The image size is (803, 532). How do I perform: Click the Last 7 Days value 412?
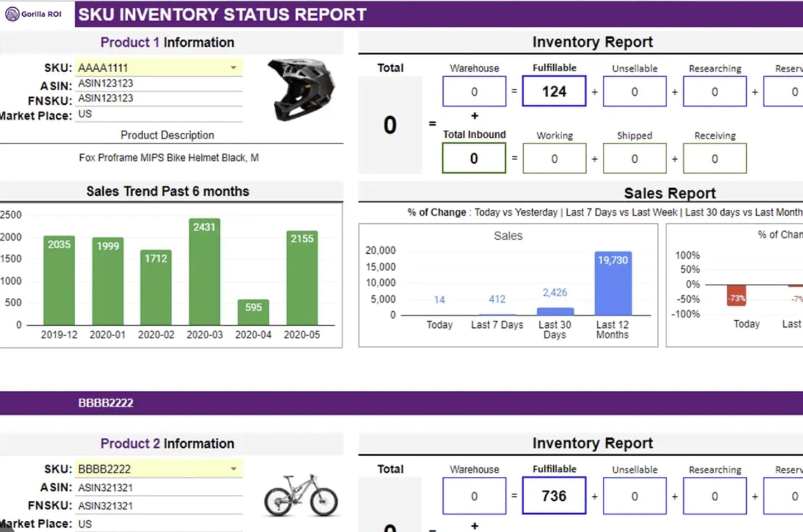coord(497,299)
